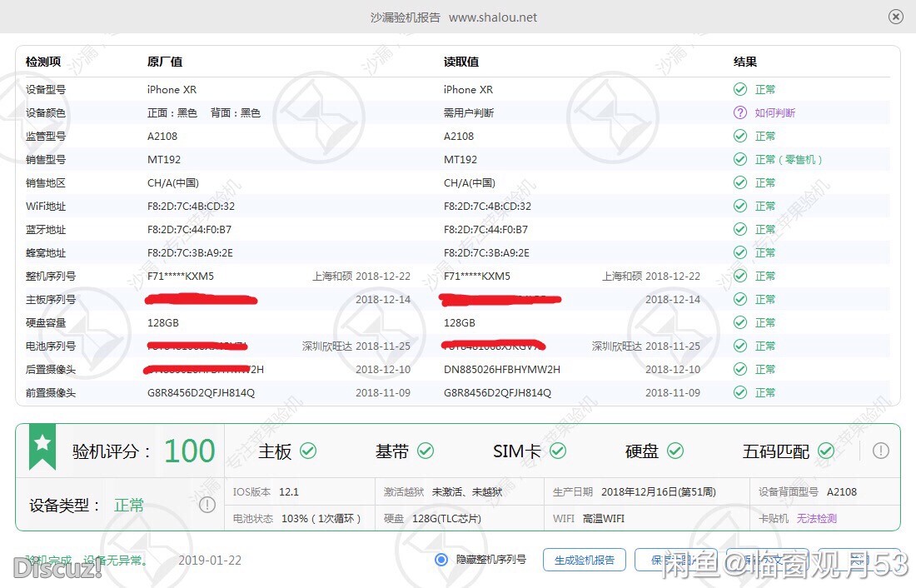This screenshot has width=916, height=588.
Task: Click the info icon beside 设备类型 正常
Action: point(207,505)
